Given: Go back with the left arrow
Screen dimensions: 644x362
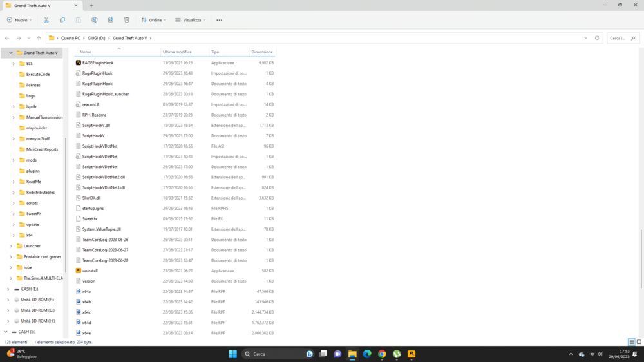Looking at the screenshot, I should (x=7, y=38).
